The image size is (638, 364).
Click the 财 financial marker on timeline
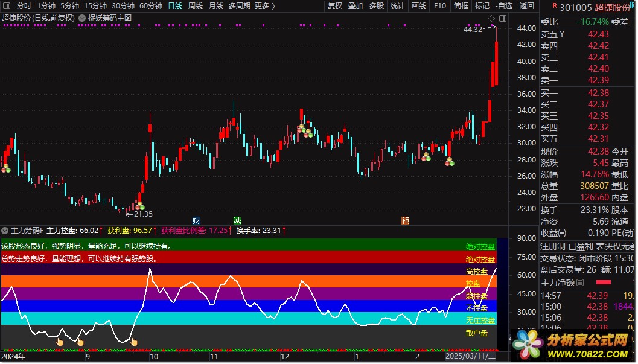point(197,220)
